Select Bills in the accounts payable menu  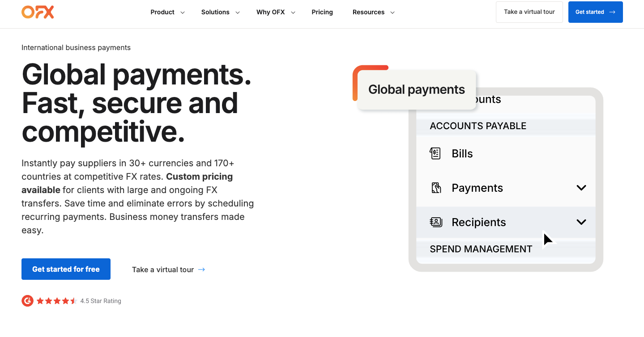click(x=506, y=154)
